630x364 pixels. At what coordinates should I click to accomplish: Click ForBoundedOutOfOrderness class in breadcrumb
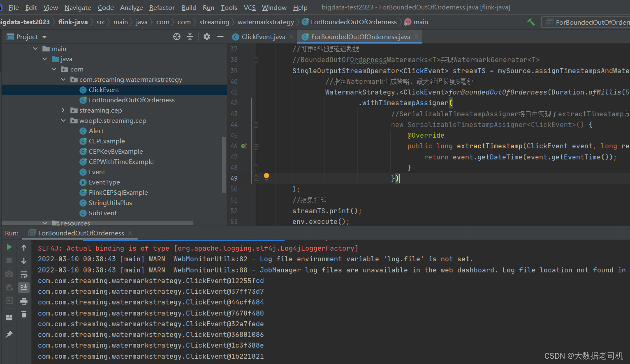(349, 22)
